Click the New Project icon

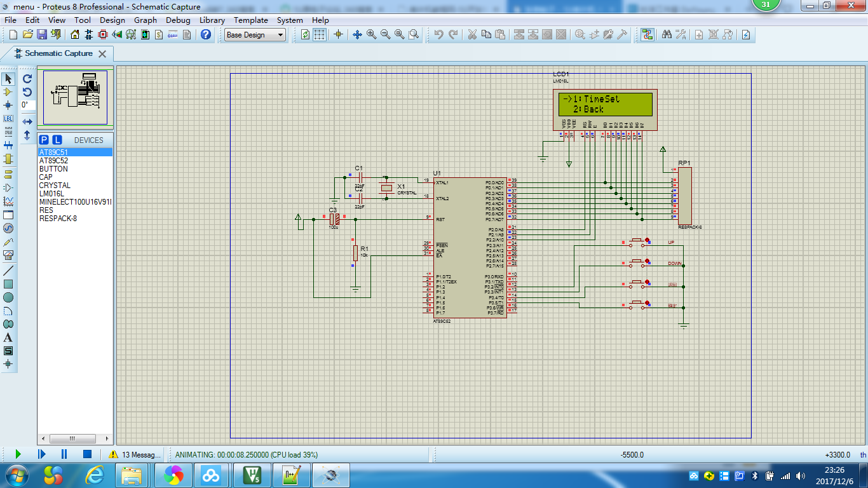click(13, 35)
